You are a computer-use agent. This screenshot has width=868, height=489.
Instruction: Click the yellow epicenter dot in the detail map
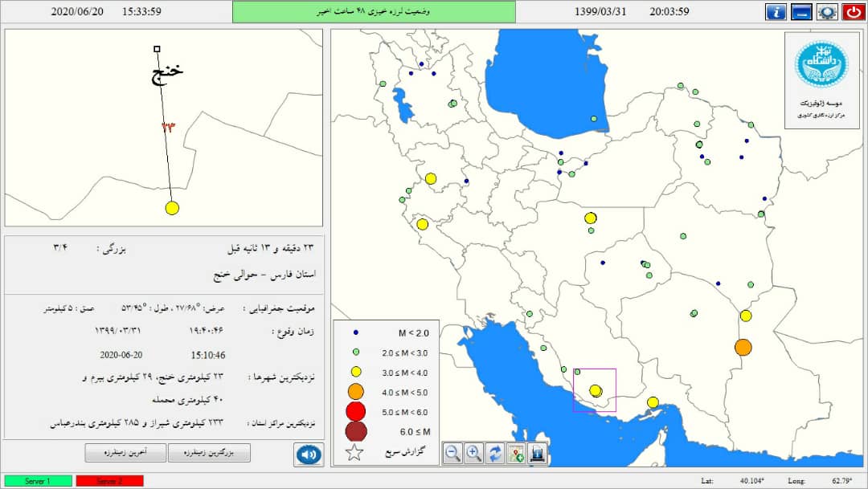pos(172,208)
